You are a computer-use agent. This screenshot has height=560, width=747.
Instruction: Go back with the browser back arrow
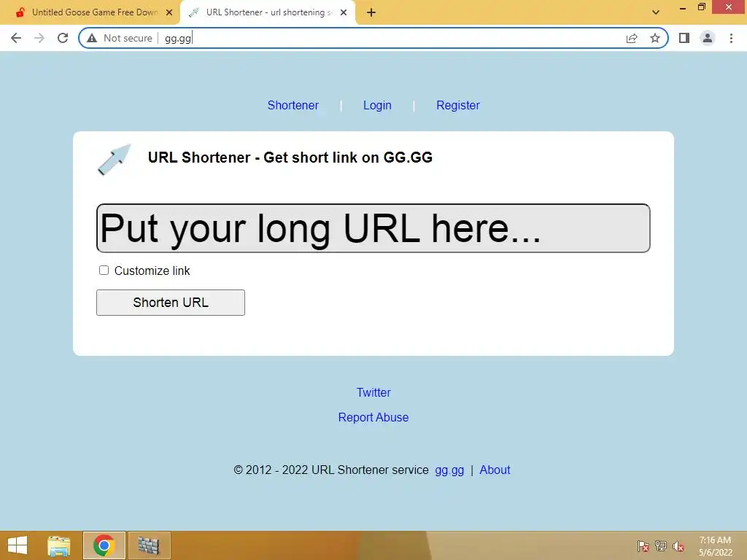[x=16, y=38]
